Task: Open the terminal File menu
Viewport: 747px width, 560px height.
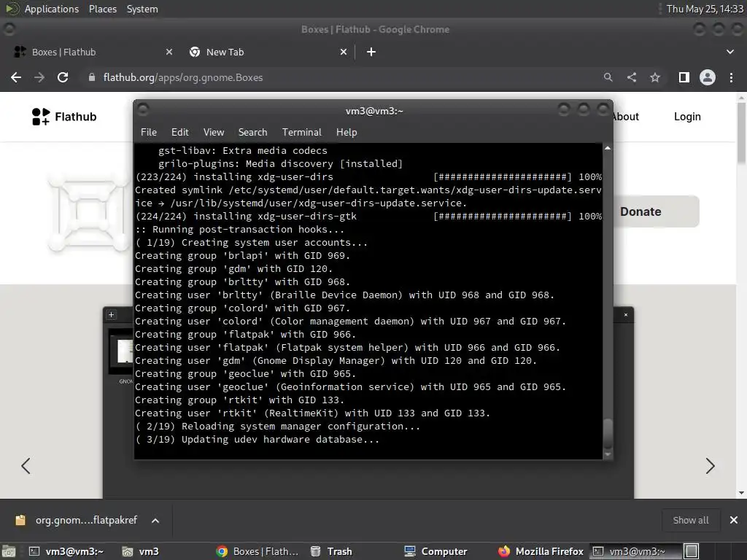Action: pos(149,132)
